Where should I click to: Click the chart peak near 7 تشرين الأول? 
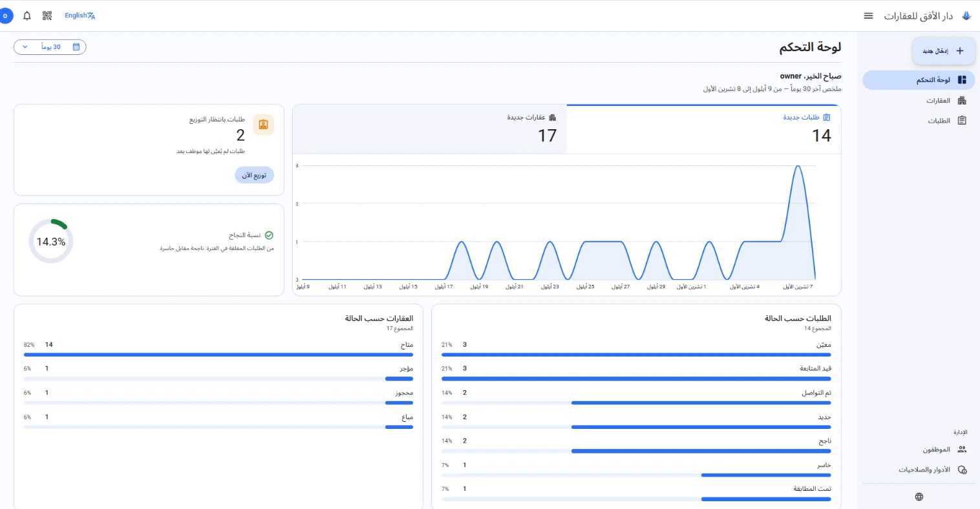tap(798, 167)
